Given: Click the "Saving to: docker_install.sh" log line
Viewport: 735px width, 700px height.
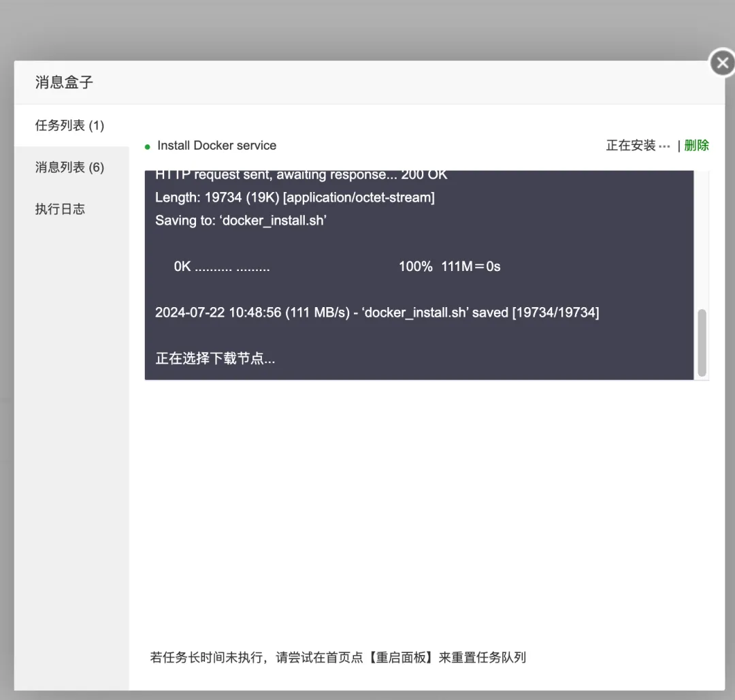Looking at the screenshot, I should 240,221.
